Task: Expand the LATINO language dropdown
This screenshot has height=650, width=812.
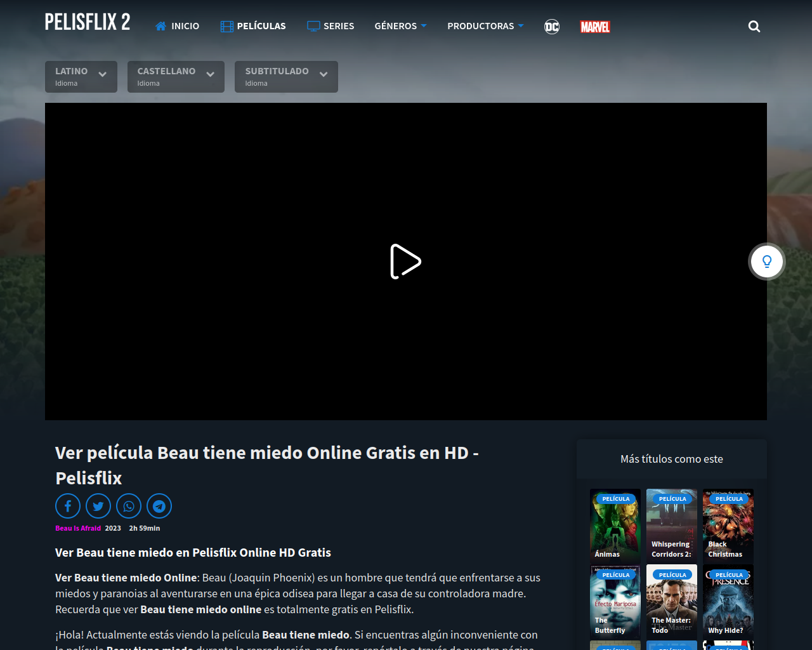Action: (81, 77)
